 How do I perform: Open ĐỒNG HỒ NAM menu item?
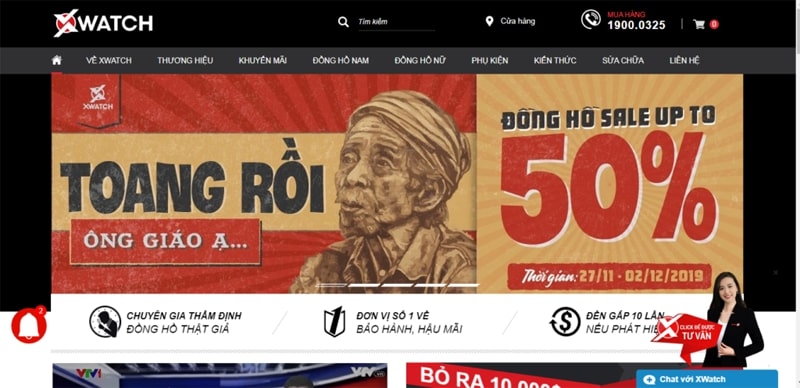point(341,60)
